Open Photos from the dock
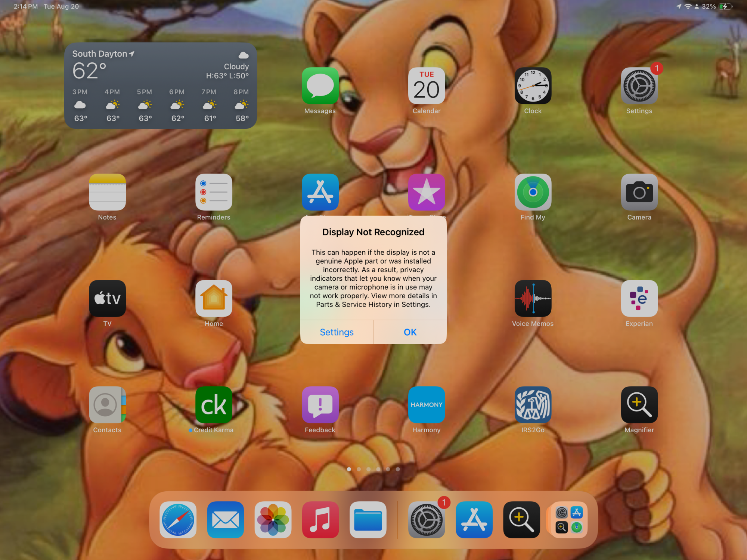 [x=273, y=520]
